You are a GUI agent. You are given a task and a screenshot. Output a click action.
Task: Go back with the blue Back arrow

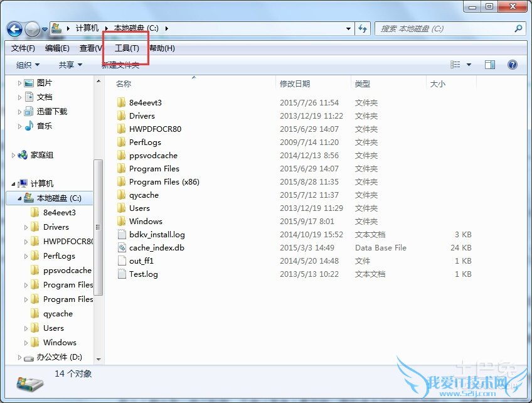click(x=14, y=30)
